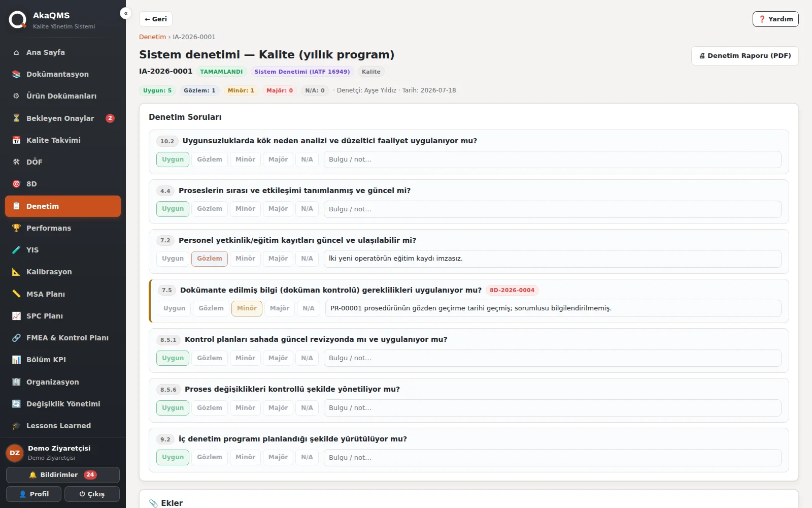Set question 8.5.6 to N/A
812x508 pixels.
pyautogui.click(x=307, y=408)
